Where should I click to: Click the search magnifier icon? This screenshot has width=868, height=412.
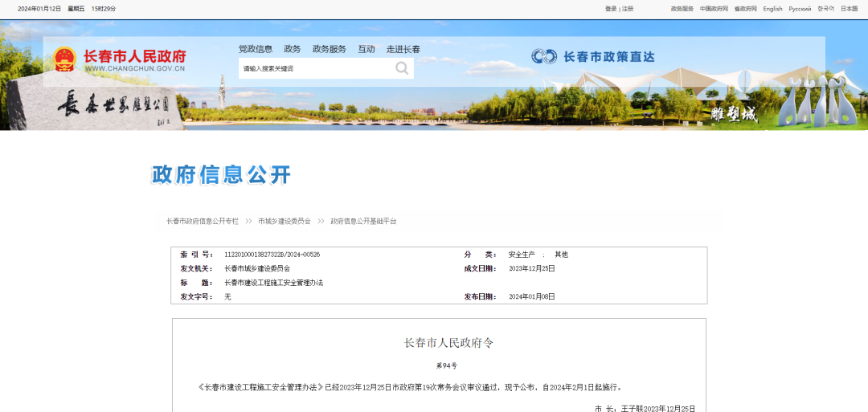tap(401, 68)
